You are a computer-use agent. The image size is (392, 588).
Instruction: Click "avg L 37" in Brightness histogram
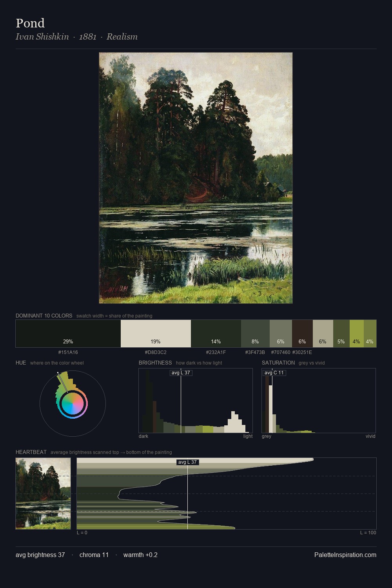(x=181, y=373)
